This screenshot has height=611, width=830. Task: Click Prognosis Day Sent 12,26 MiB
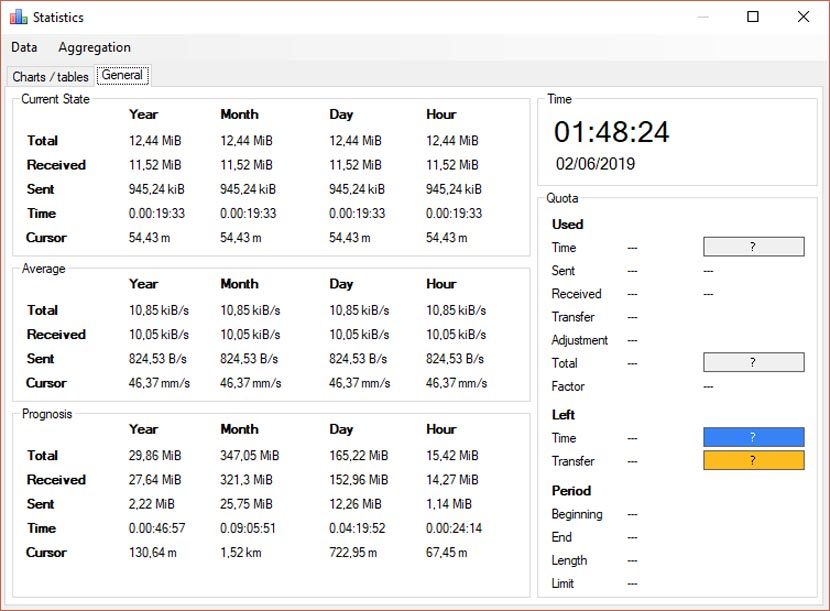(355, 504)
